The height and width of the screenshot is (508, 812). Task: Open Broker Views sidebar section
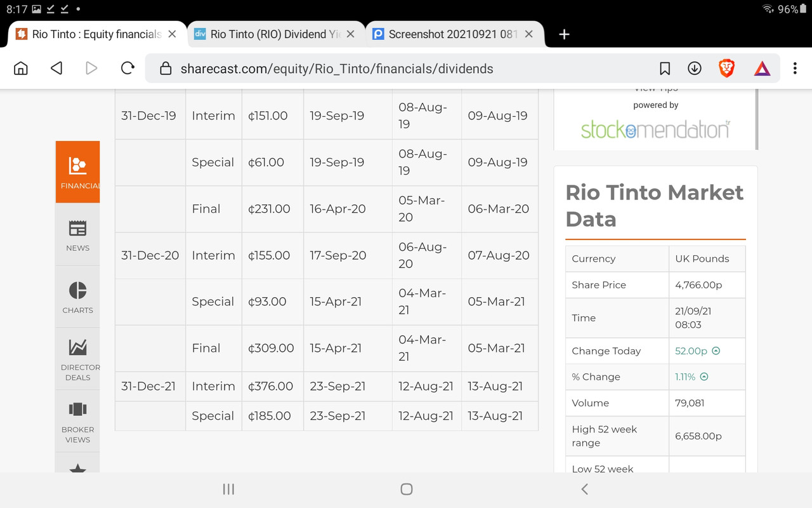78,421
